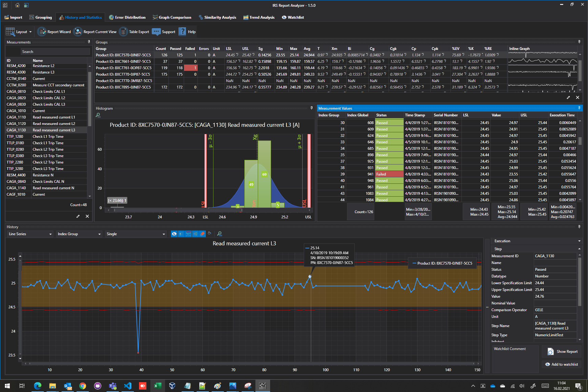Click the Show Report document icon
588x392 pixels.
click(550, 352)
